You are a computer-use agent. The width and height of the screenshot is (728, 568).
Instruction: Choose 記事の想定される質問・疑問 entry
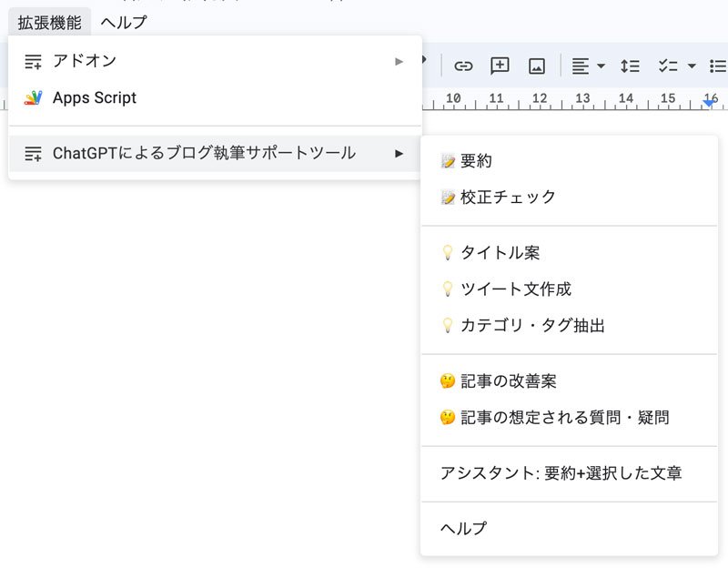pos(570,417)
